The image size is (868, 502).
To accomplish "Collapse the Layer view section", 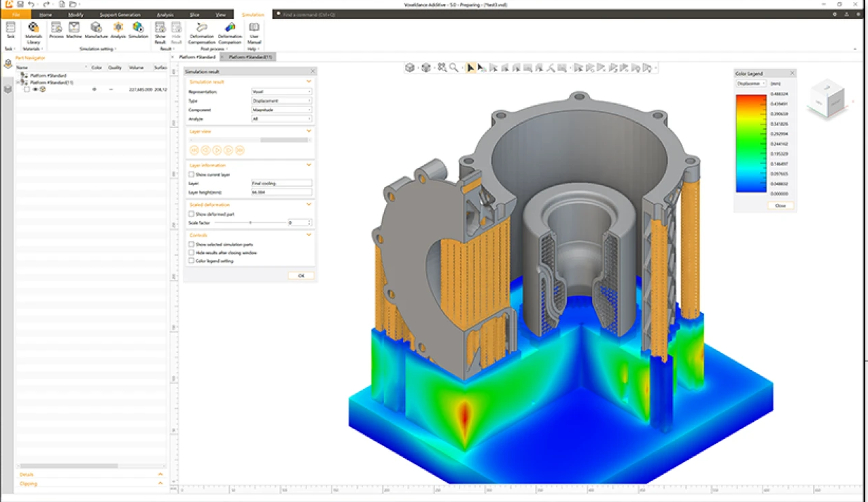I will tap(309, 131).
